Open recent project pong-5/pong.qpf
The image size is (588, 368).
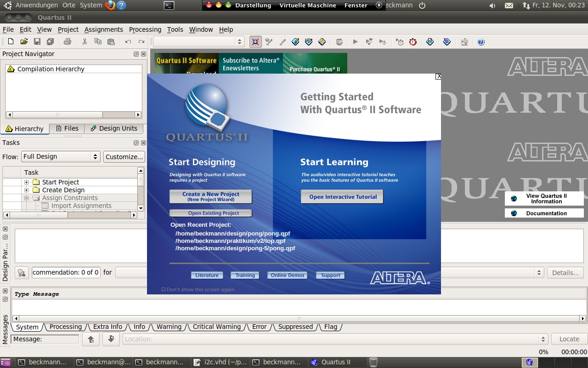[235, 248]
